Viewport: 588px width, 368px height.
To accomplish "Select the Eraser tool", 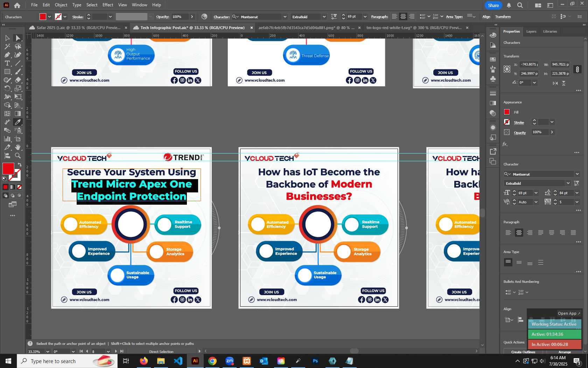I will [18, 80].
